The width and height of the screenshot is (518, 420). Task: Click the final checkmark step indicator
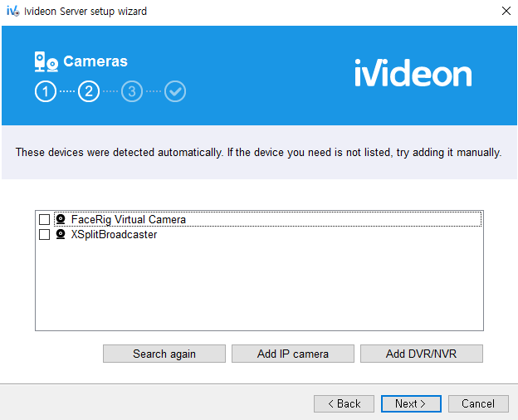[175, 91]
